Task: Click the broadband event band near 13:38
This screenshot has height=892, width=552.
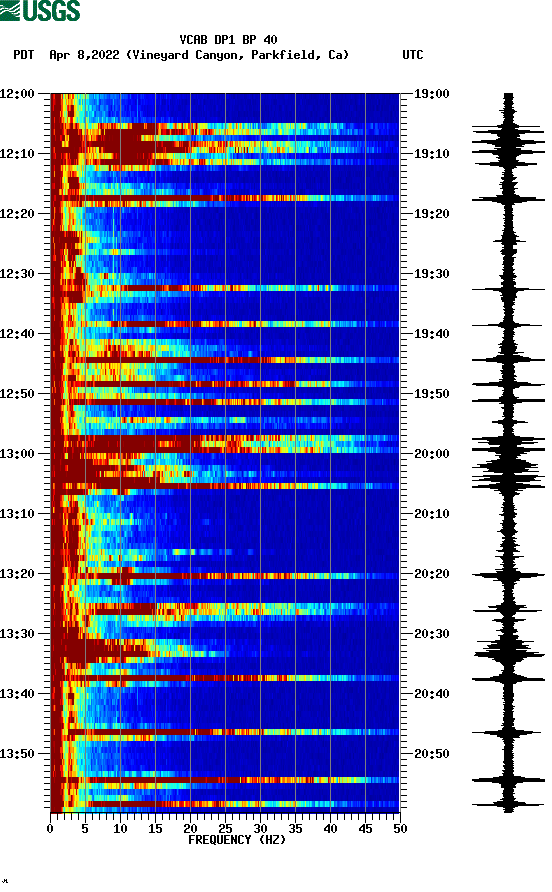Action: (225, 678)
